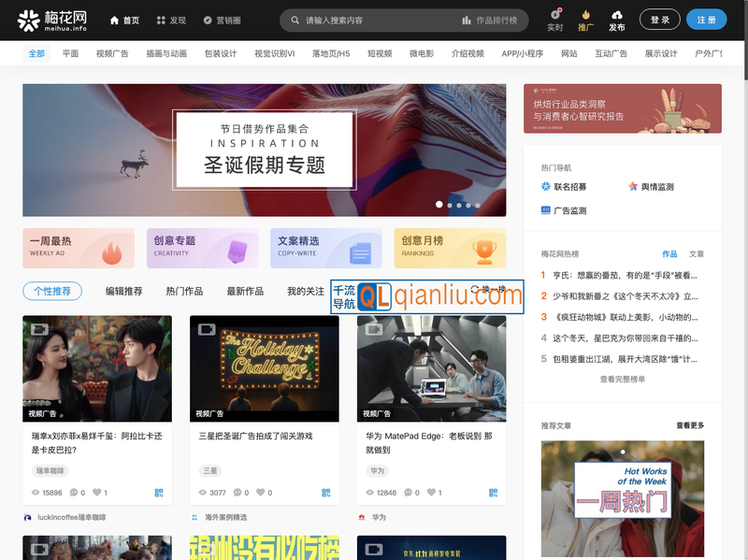The height and width of the screenshot is (560, 748).
Task: Open QR code icon on 瑞幸 card
Action: pyautogui.click(x=159, y=493)
